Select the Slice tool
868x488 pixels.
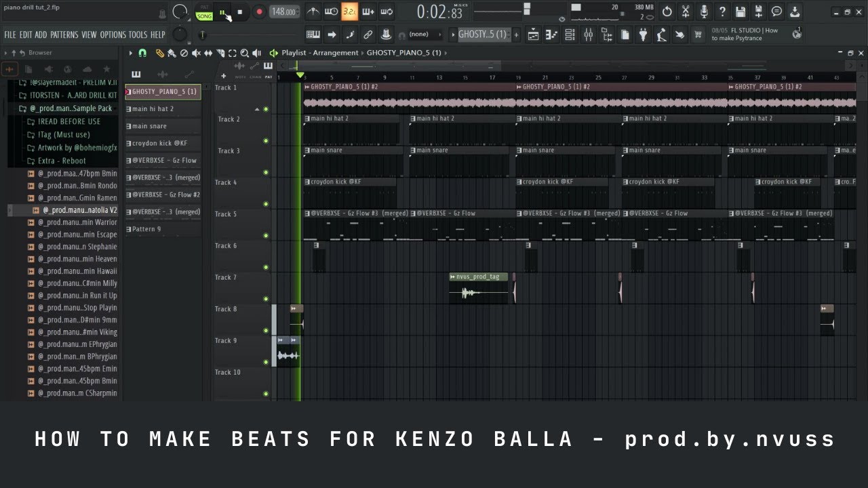pyautogui.click(x=220, y=53)
